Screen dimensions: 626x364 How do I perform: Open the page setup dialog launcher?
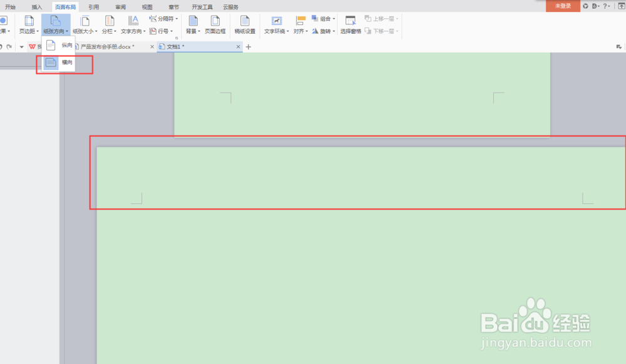(177, 38)
